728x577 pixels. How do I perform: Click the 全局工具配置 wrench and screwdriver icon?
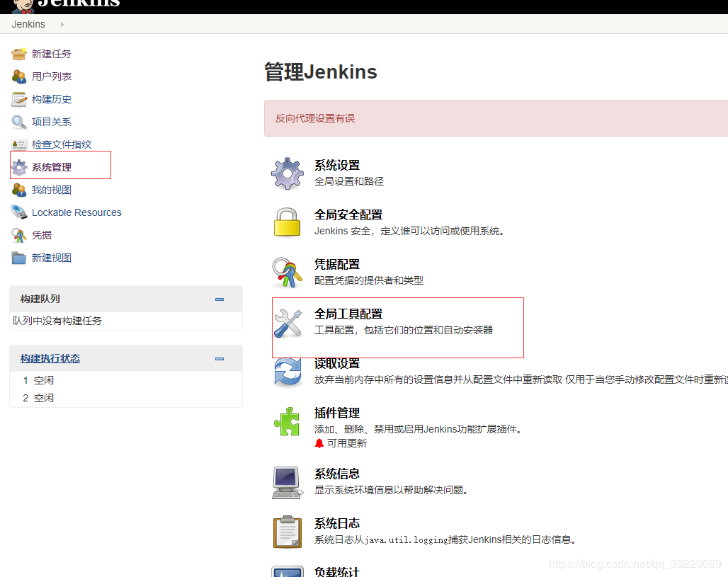[288, 323]
